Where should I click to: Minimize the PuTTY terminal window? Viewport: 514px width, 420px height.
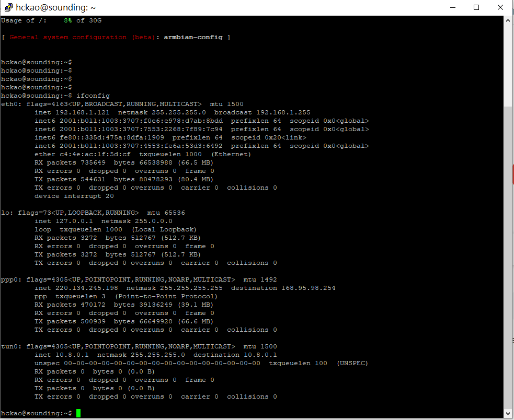452,7
